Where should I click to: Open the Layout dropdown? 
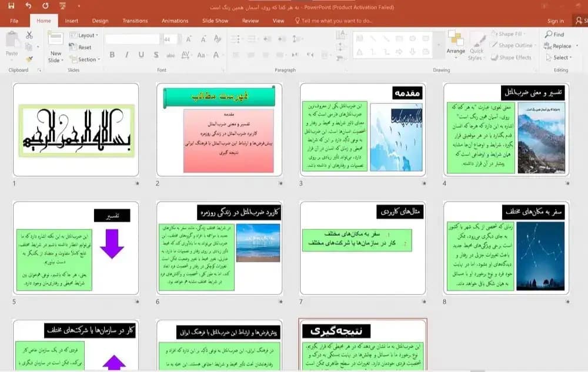(83, 35)
